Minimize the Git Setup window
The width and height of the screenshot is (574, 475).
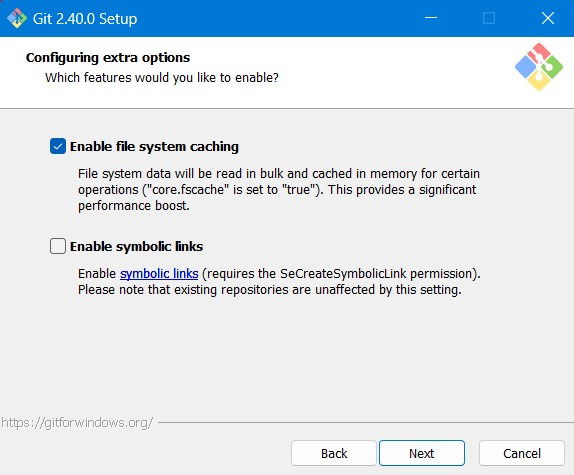(431, 18)
